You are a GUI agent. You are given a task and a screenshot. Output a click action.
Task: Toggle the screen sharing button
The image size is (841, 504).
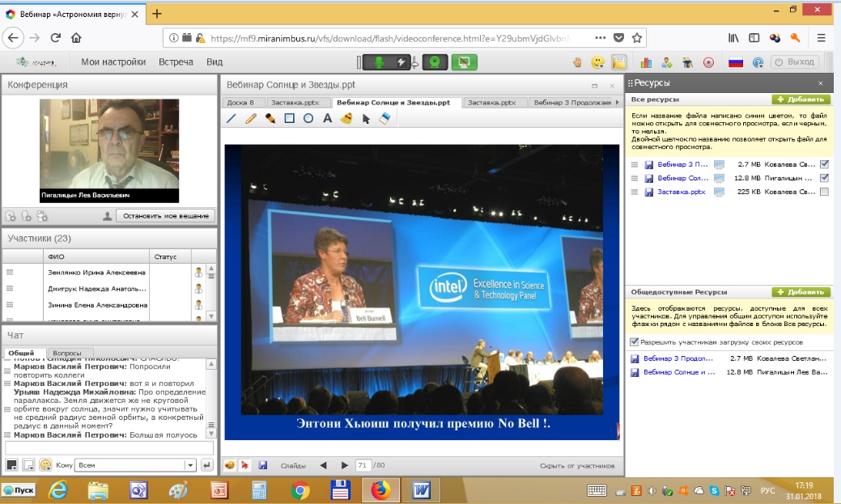point(464,62)
